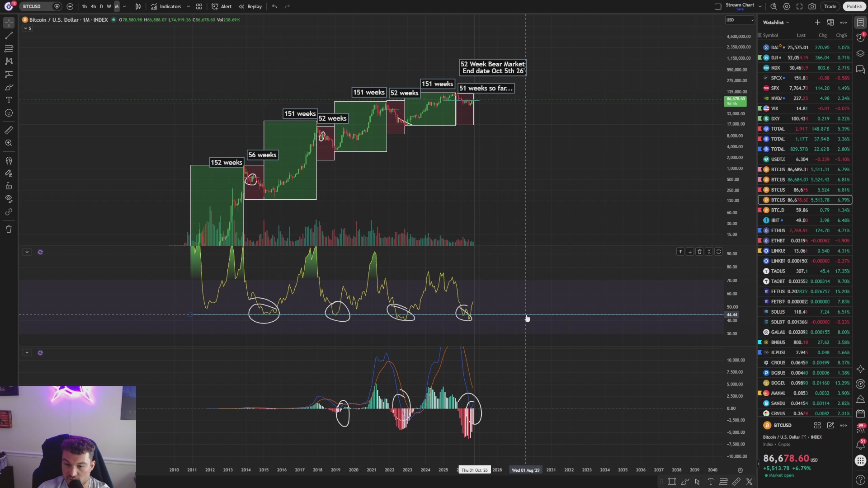Select the weekly W timeframe
Viewport: 868px width, 488px height.
[x=109, y=6]
